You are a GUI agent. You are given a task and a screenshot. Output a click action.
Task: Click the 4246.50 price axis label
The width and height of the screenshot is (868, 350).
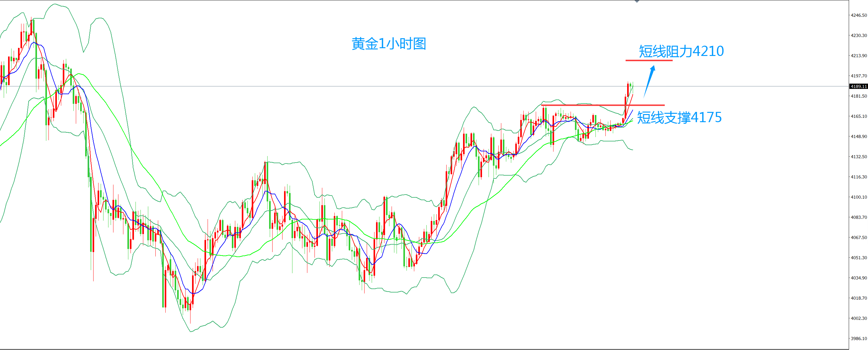tap(859, 15)
